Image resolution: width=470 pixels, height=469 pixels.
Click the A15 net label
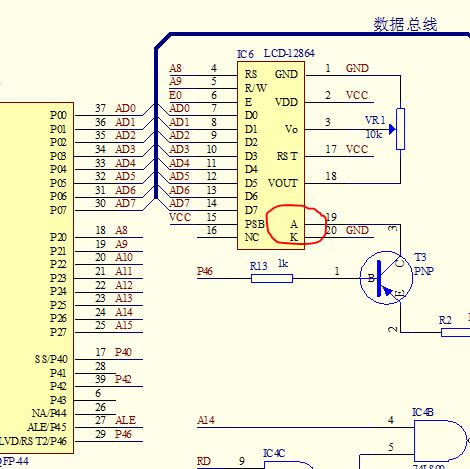[x=124, y=325]
